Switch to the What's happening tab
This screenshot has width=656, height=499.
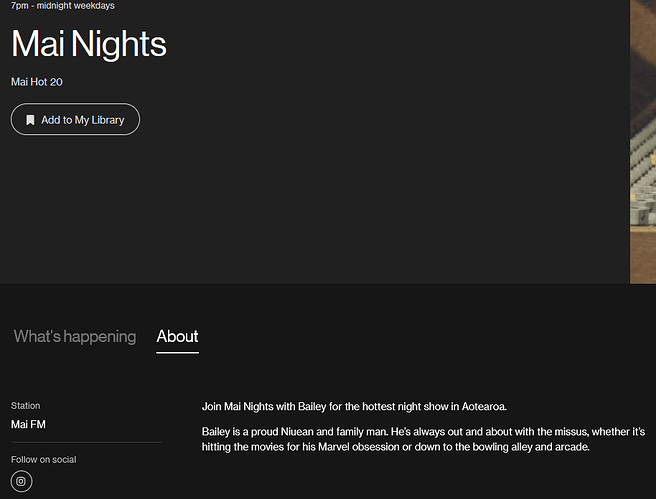tap(75, 337)
